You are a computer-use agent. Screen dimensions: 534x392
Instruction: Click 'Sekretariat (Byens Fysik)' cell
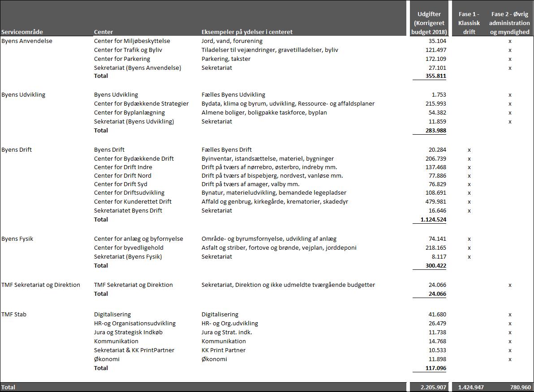128,256
